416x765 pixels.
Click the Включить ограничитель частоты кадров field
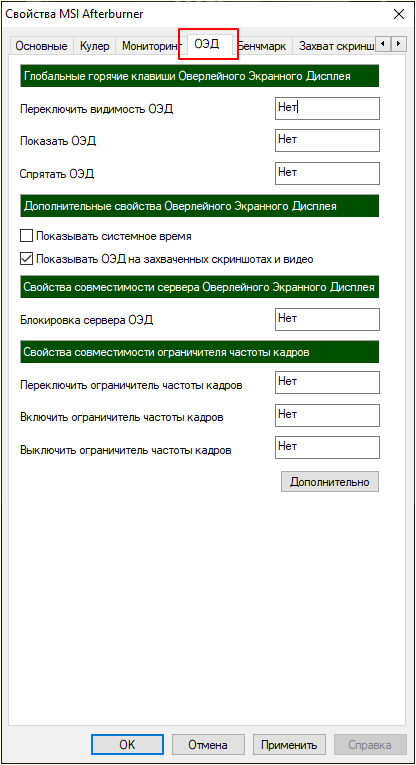click(327, 415)
